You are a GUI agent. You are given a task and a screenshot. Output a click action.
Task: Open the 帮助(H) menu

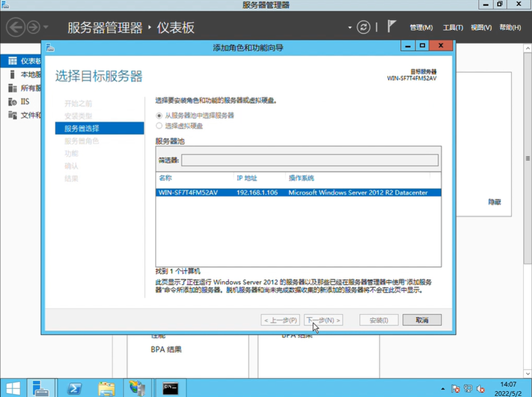pos(510,28)
